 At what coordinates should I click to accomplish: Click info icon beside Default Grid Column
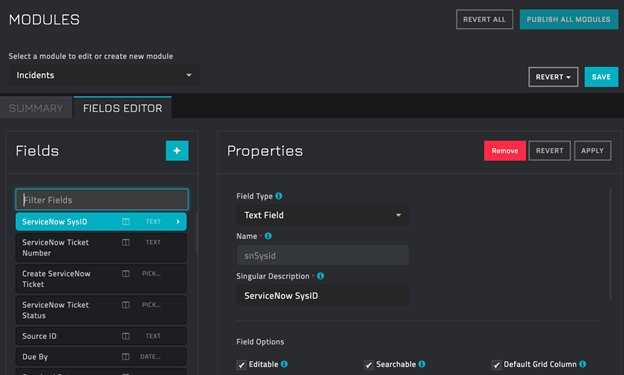583,364
